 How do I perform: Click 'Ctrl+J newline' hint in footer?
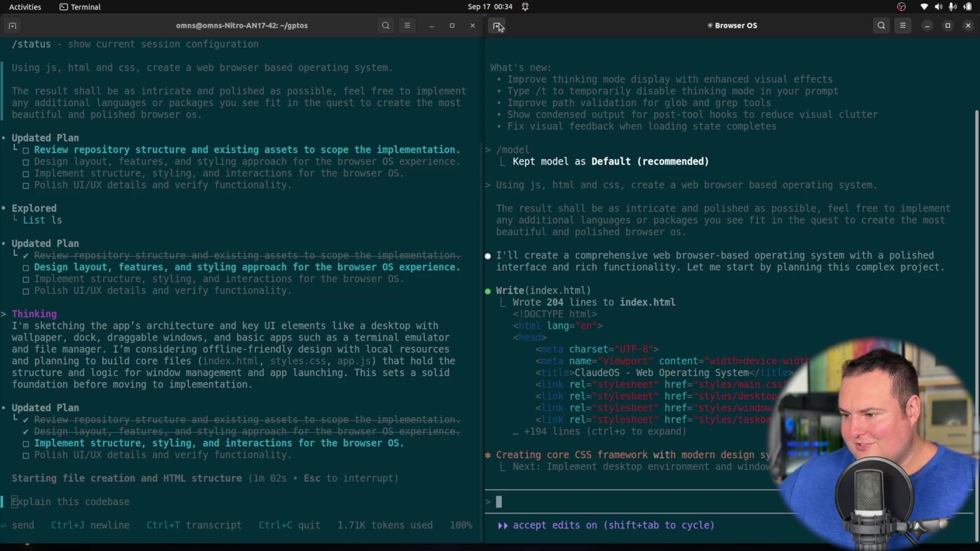pos(90,525)
